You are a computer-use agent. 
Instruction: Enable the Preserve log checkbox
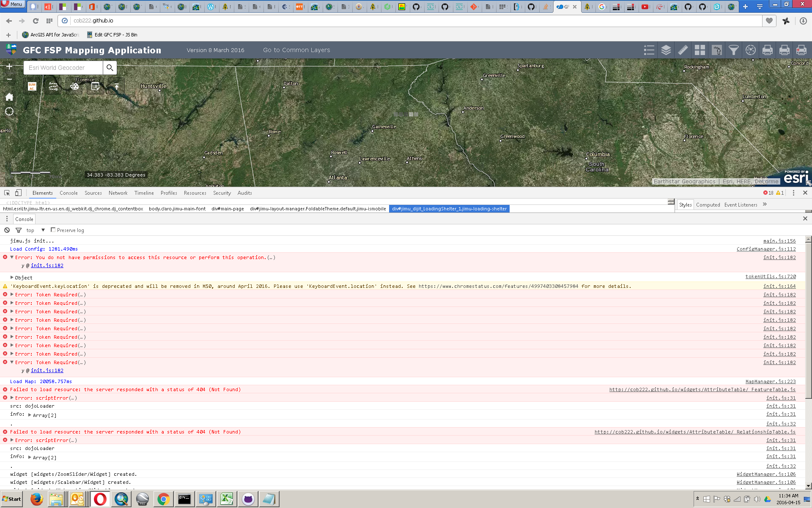[53, 230]
